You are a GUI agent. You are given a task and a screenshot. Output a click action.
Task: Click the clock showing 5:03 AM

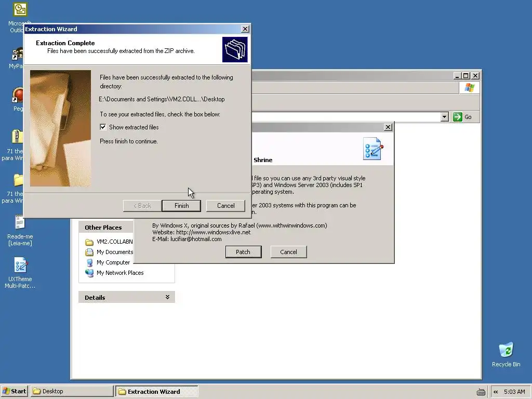point(514,392)
